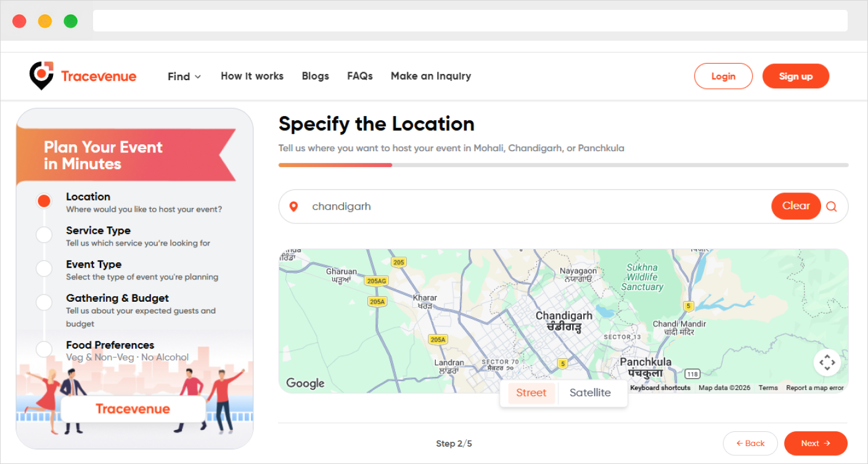This screenshot has width=868, height=464.
Task: Open map Keyboard shortcuts
Action: (x=660, y=388)
